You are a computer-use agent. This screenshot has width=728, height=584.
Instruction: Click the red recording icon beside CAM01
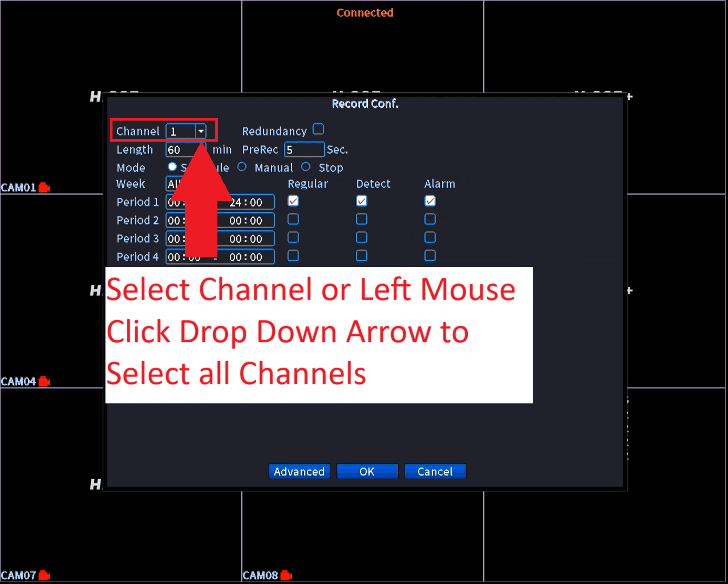pos(44,188)
